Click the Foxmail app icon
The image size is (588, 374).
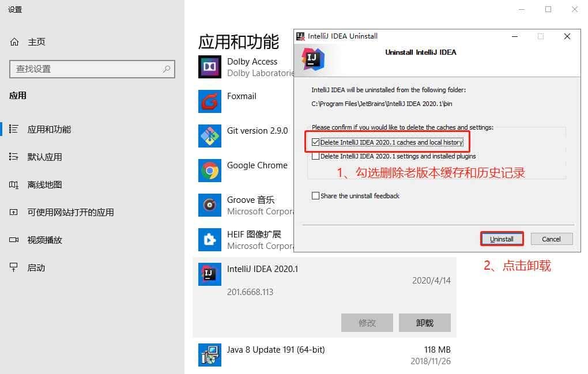click(210, 101)
